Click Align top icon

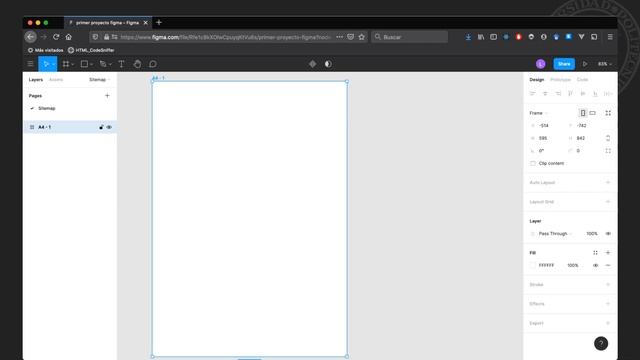coord(570,93)
